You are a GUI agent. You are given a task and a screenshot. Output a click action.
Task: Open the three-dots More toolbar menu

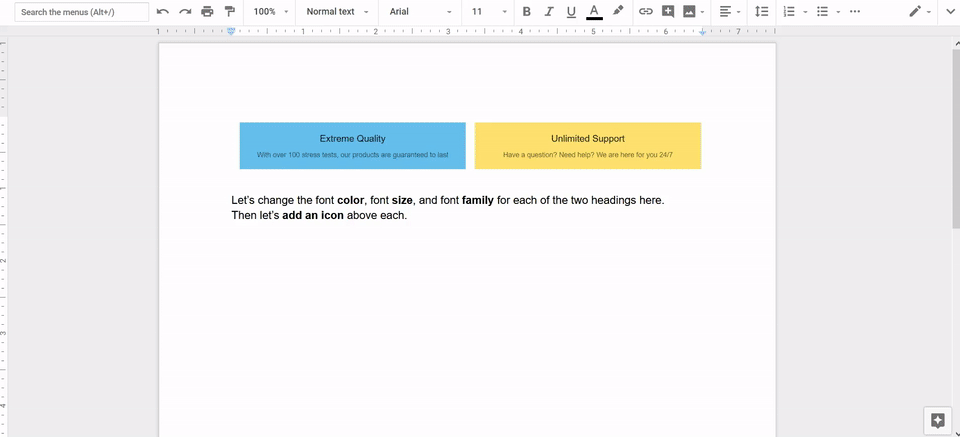(854, 12)
